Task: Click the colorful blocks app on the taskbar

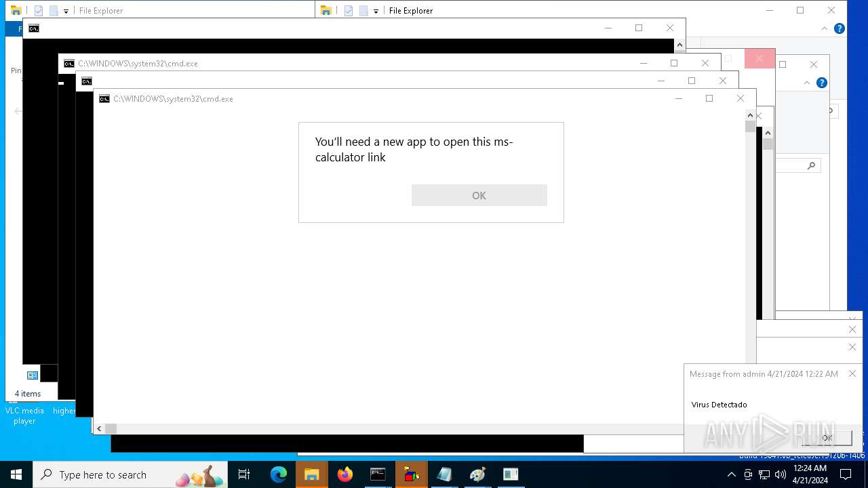Action: click(411, 474)
